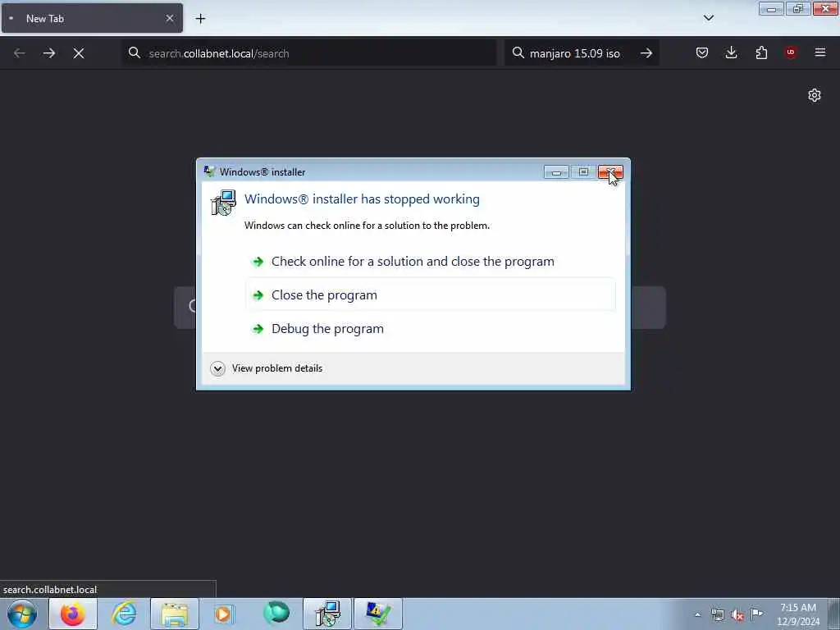This screenshot has height=630, width=840.
Task: Open Action Center flag icon
Action: tap(757, 614)
